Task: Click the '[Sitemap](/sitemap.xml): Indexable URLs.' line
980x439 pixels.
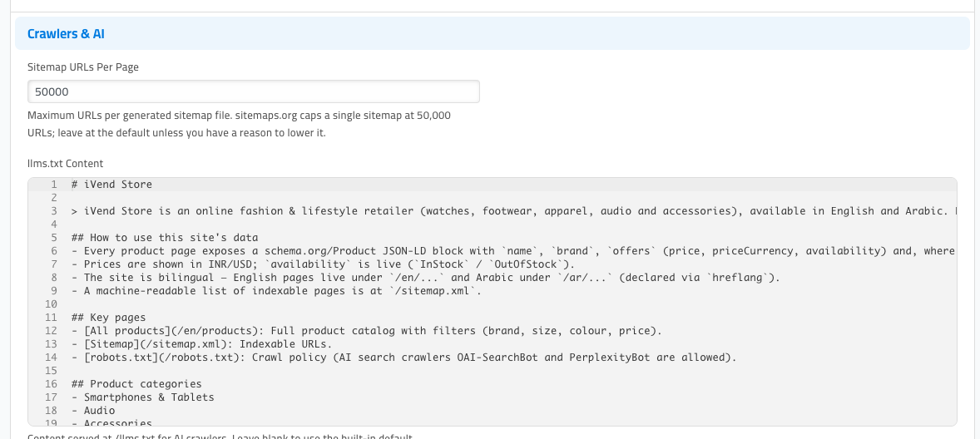Action: [x=201, y=345]
